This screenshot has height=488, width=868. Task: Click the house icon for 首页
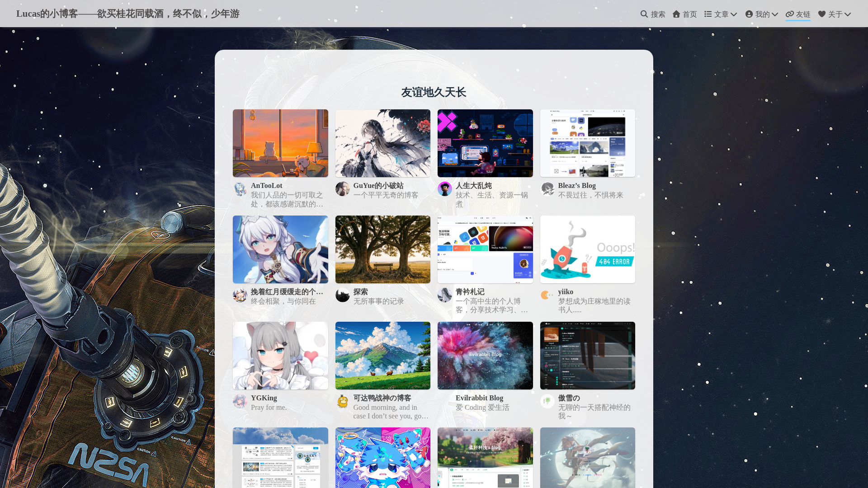click(x=676, y=14)
